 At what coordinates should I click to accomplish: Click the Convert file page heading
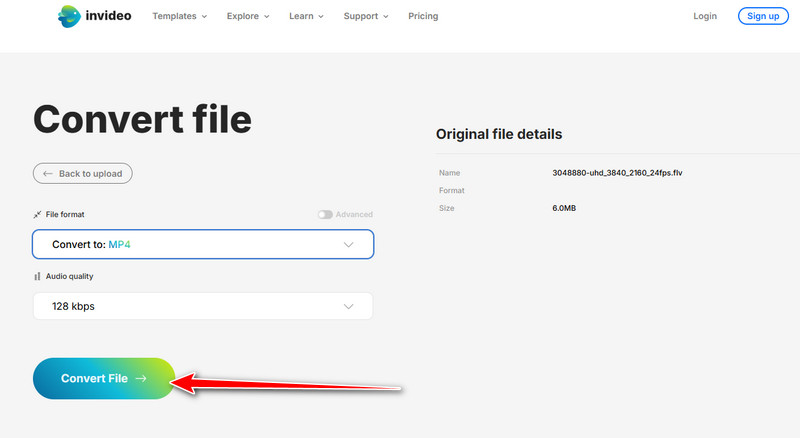(142, 118)
